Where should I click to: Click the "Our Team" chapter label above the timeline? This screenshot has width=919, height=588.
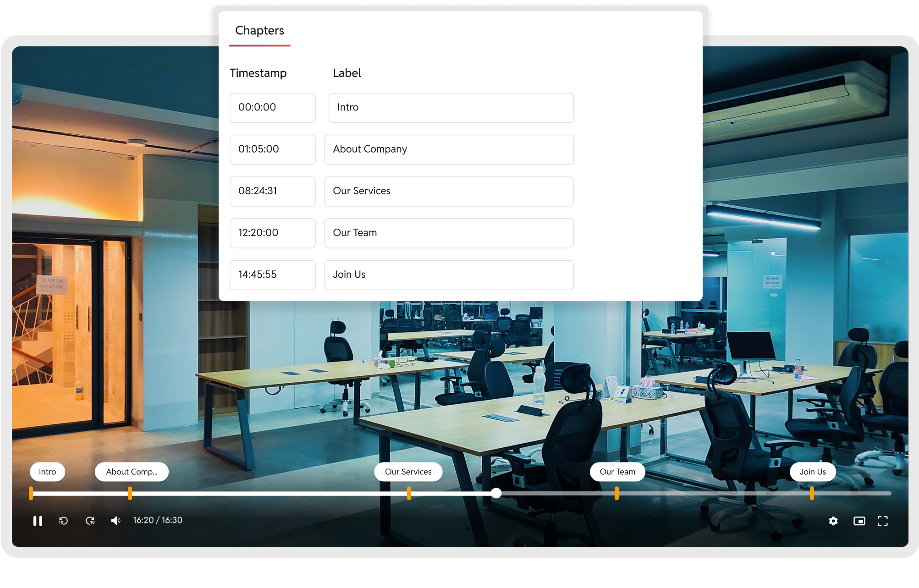(617, 471)
